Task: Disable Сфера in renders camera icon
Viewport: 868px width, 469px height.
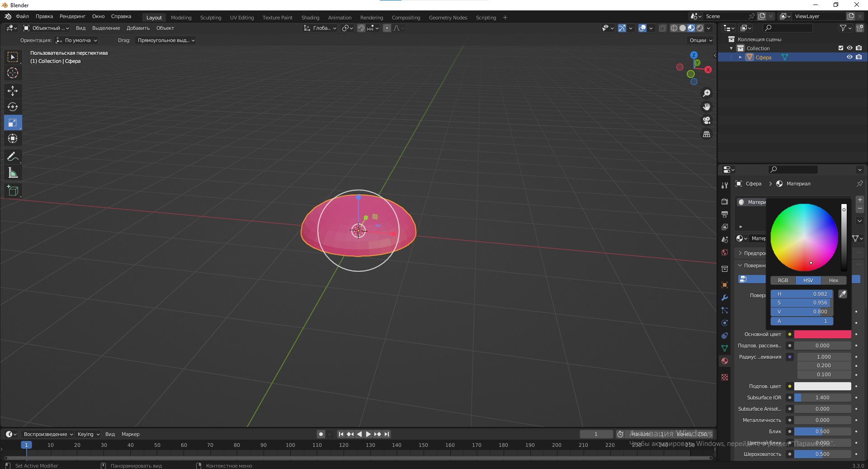Action: pos(859,57)
